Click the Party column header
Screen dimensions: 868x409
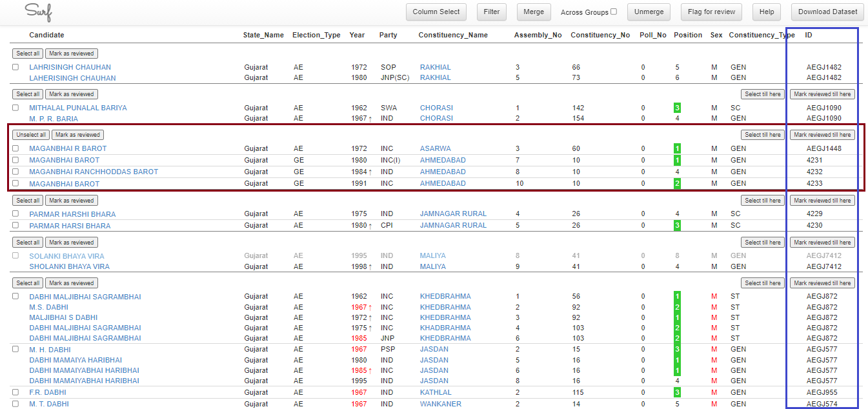389,35
